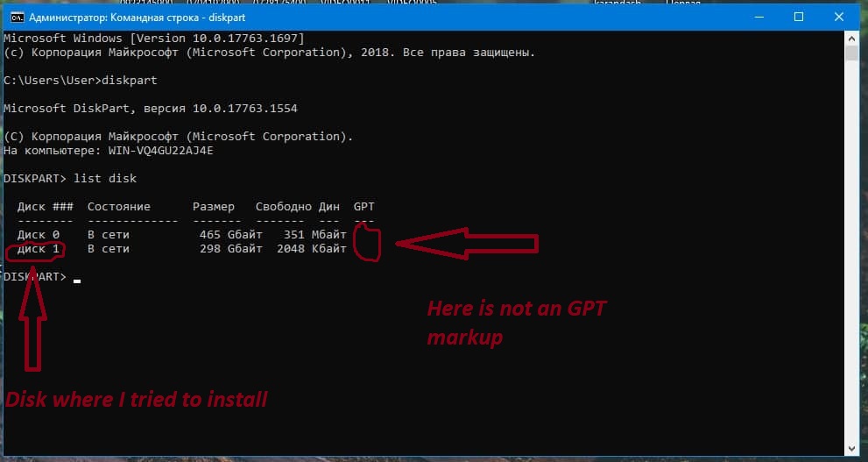
Task: Click the '2048 Кбайт' free space value
Action: click(312, 249)
